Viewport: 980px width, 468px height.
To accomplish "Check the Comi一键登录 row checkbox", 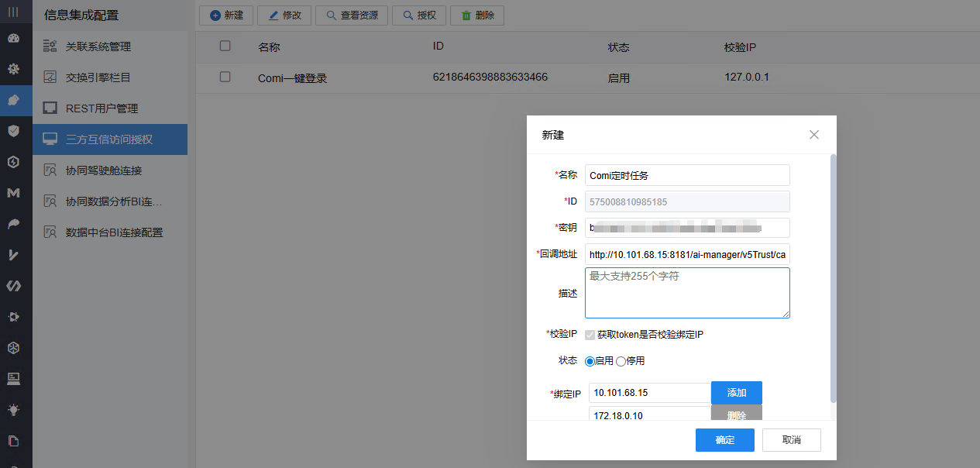I will [x=225, y=77].
